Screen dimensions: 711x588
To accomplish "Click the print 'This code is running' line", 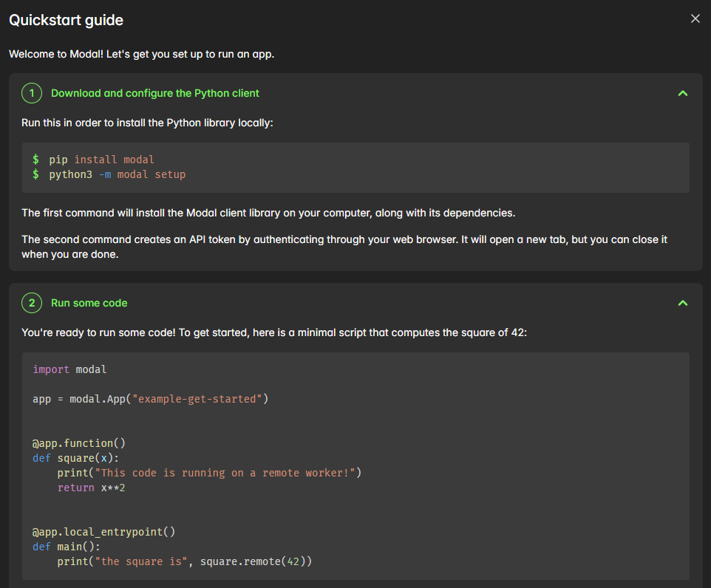I will [x=209, y=473].
